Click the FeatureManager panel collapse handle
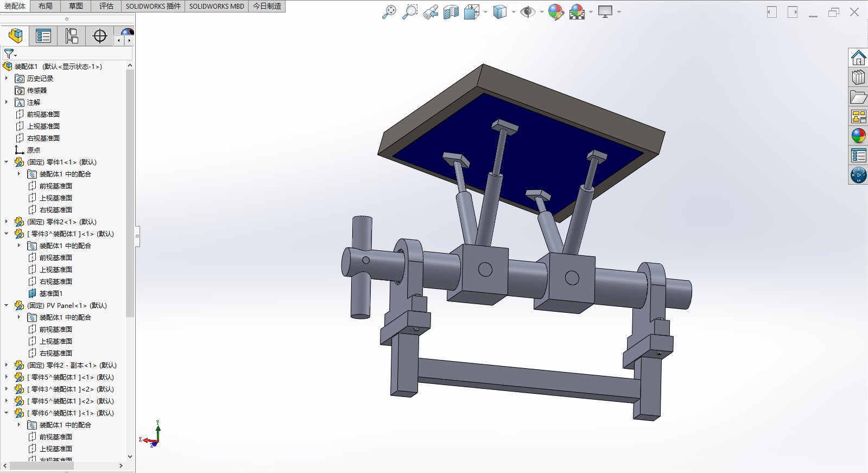868x473 pixels. pos(137,236)
